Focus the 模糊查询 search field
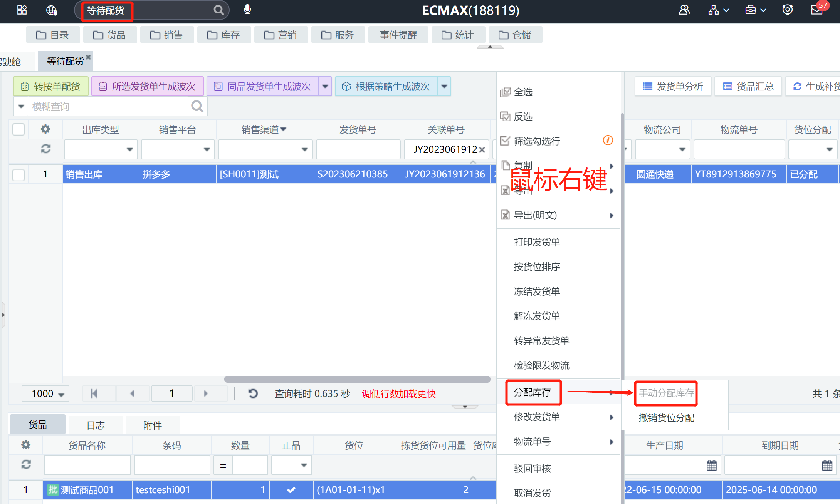840x504 pixels. 110,106
